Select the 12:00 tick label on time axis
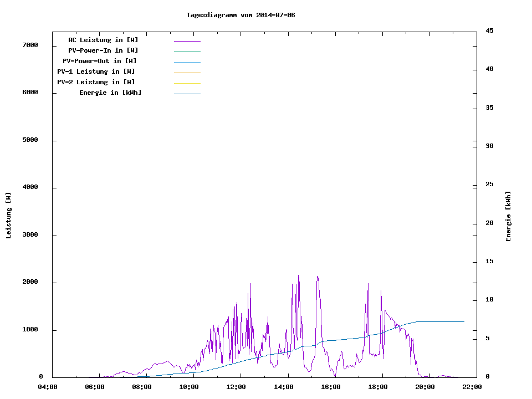Screen dimensions: 532x399 236,387
